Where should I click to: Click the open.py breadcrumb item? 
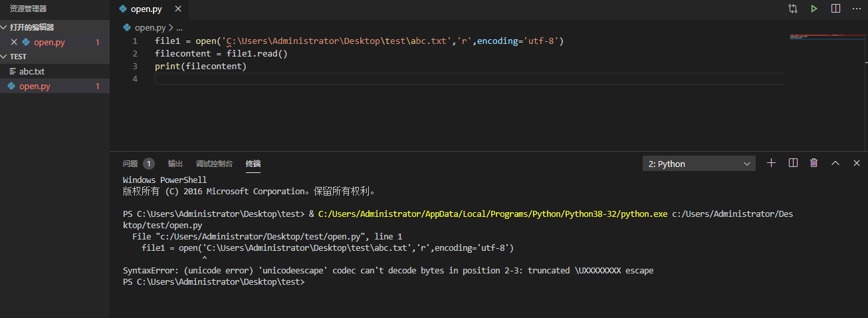coord(150,28)
